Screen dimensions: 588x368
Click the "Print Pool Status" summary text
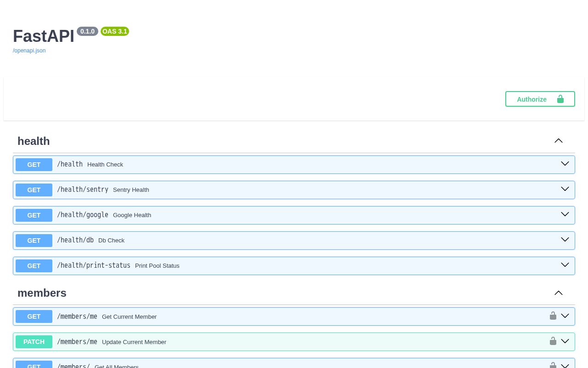click(x=157, y=266)
